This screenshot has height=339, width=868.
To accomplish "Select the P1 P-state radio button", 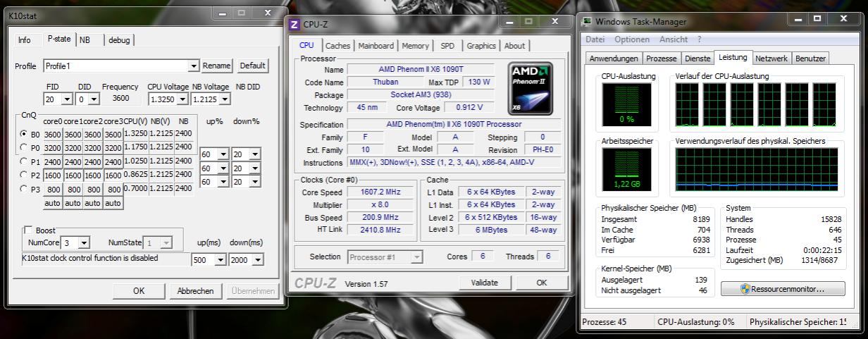I will [x=25, y=161].
